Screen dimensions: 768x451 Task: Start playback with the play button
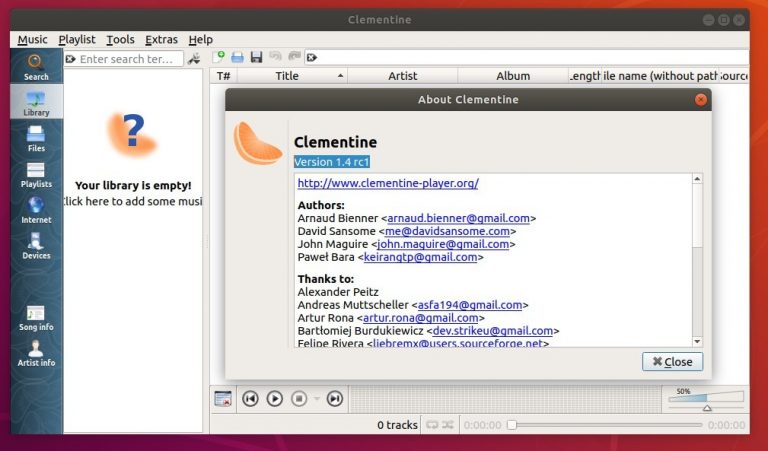[275, 399]
